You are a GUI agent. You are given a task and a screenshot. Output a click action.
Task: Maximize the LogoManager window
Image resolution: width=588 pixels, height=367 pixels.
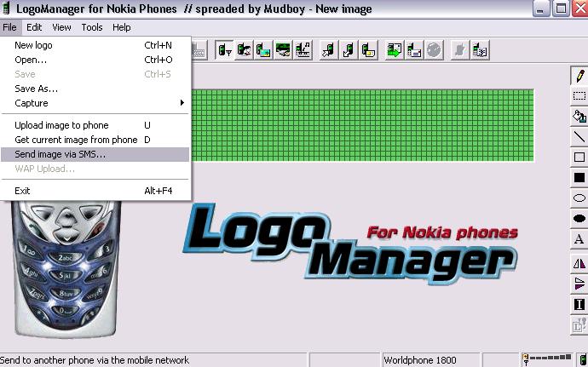coord(561,9)
